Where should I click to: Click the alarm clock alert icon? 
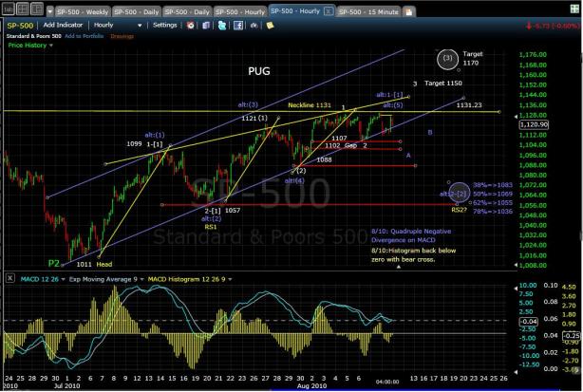tap(190, 26)
